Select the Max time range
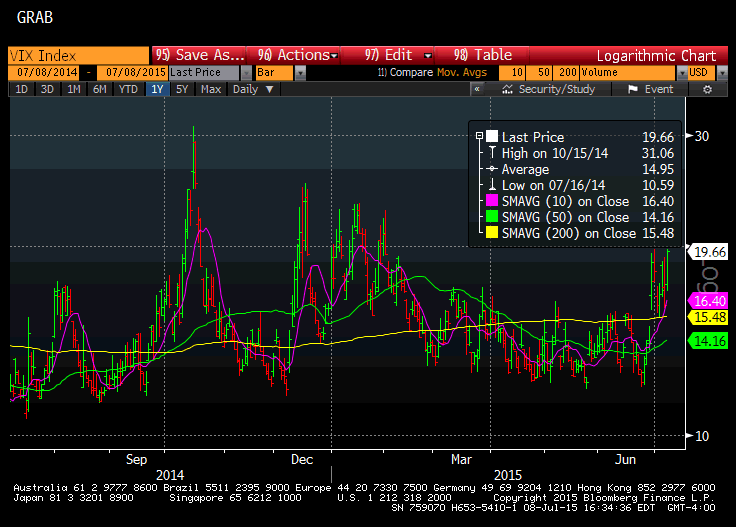The height and width of the screenshot is (527, 736). tap(211, 89)
